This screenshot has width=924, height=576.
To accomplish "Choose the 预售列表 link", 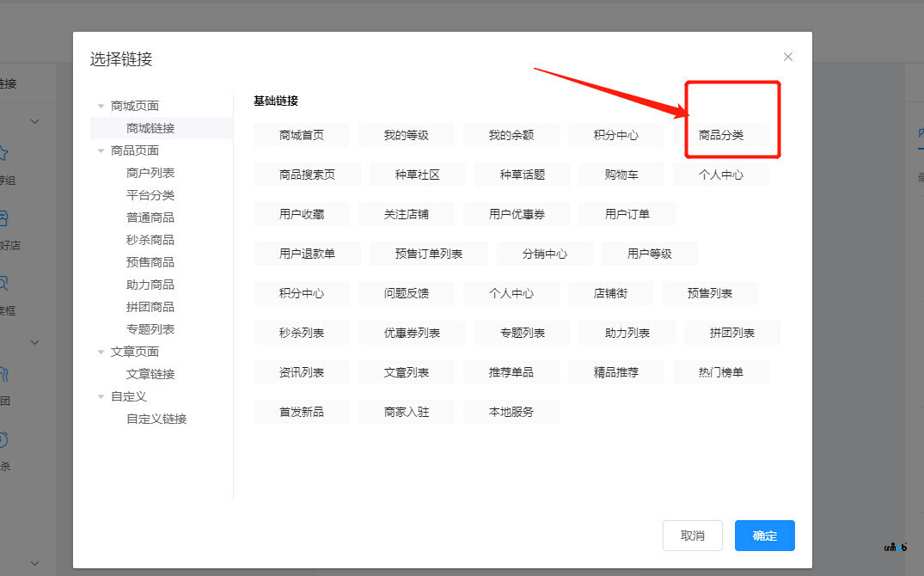I will point(710,293).
